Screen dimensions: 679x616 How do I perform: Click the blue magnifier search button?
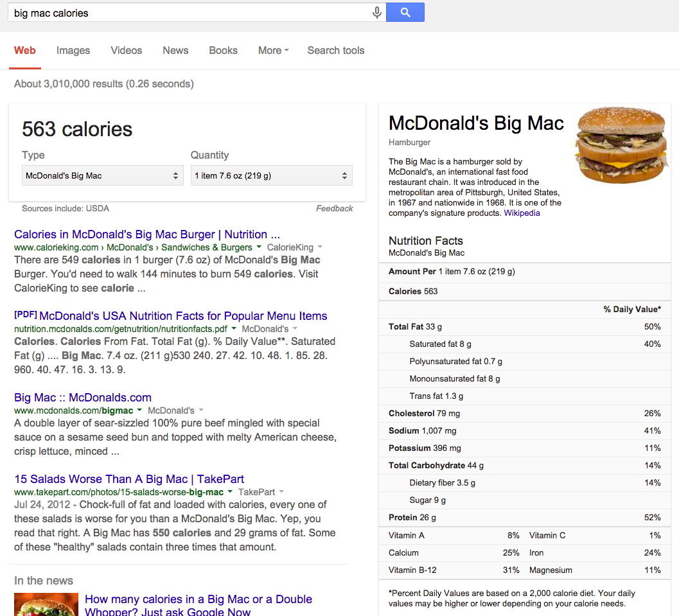click(x=405, y=12)
